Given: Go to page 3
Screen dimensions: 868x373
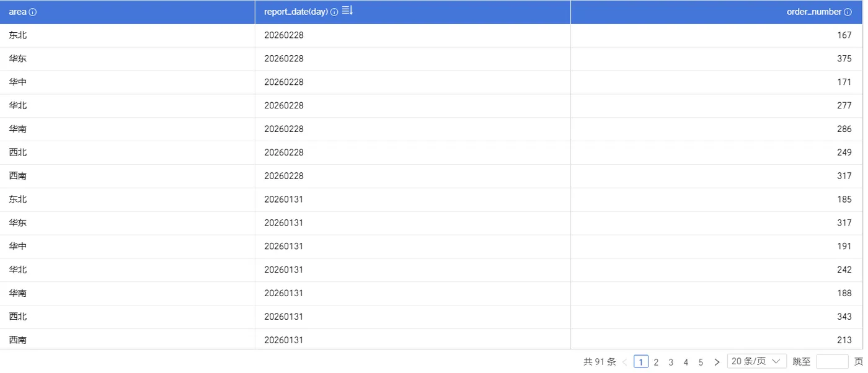Looking at the screenshot, I should (671, 362).
